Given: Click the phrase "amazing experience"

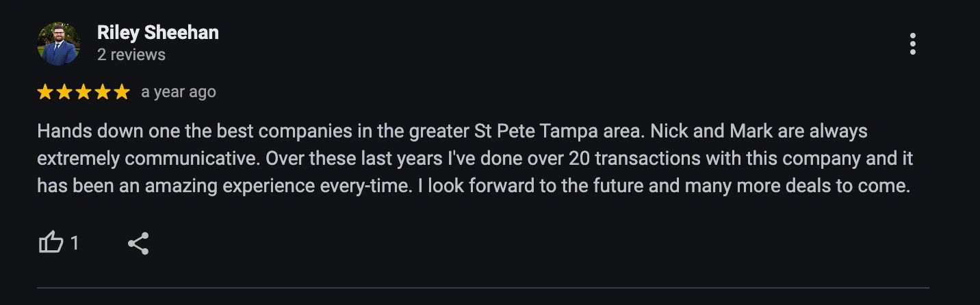Looking at the screenshot, I should (x=246, y=186).
